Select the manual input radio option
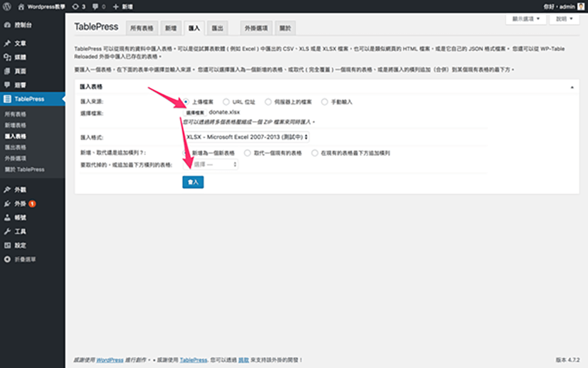Viewport: 588px width, 368px height. coord(325,102)
